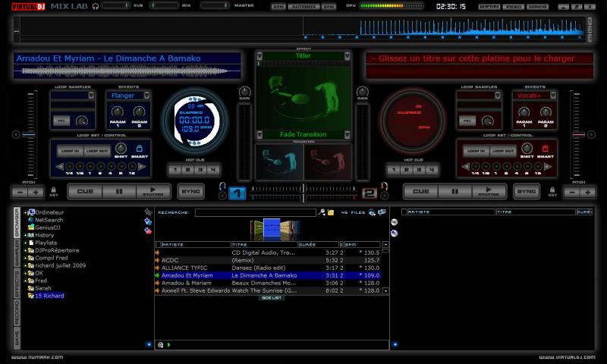Image resolution: width=607 pixels, height=364 pixels.
Task: Click the Stutter play button on right deck
Action: coord(489,192)
